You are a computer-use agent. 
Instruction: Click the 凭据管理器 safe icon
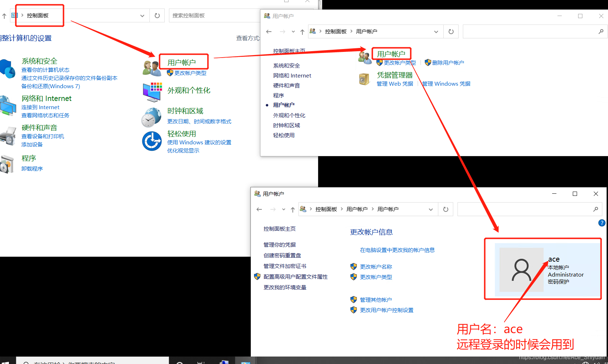click(x=364, y=79)
